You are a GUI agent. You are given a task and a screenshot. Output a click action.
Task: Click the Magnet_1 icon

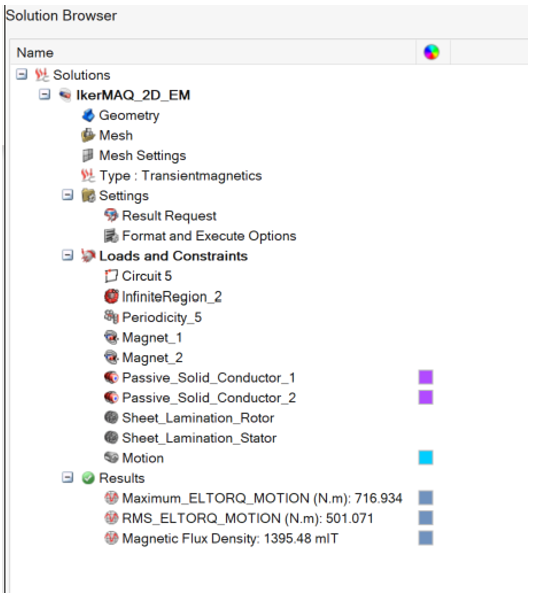111,337
